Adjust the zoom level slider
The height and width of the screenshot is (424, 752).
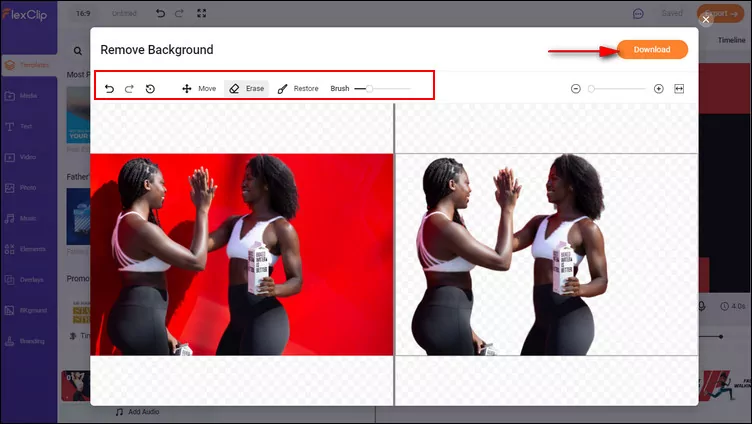point(617,89)
